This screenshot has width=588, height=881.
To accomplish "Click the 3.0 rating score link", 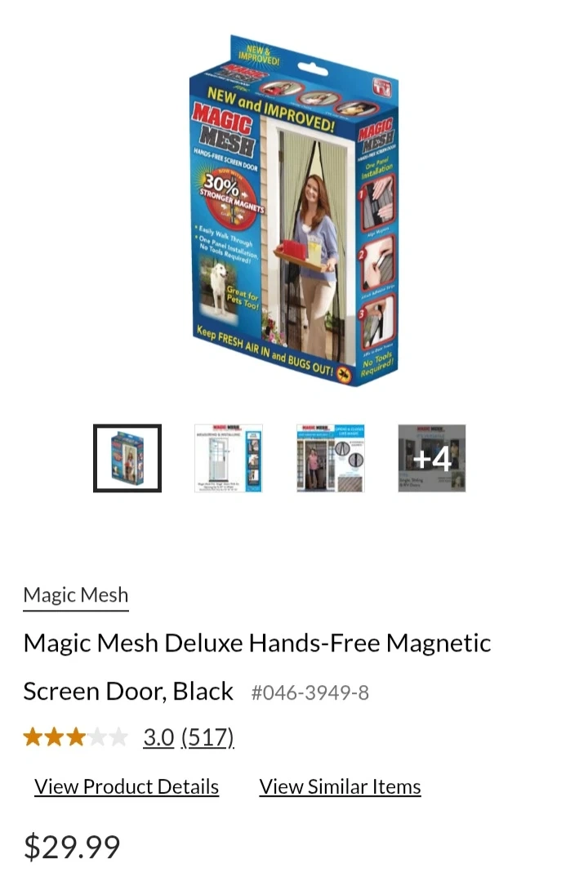I will point(158,737).
